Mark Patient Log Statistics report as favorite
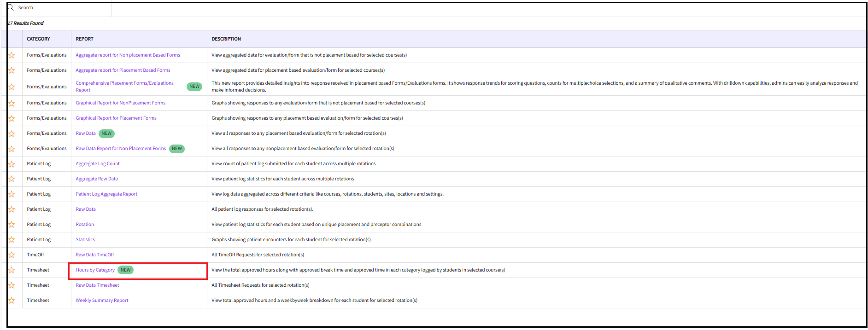The width and height of the screenshot is (868, 330). pos(12,240)
